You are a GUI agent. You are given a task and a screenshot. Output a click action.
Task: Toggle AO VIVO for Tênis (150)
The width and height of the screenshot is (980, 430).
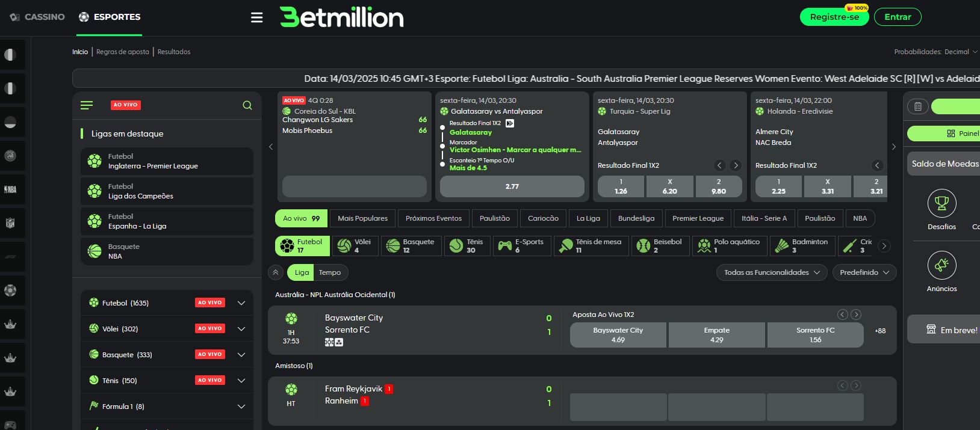tap(210, 380)
